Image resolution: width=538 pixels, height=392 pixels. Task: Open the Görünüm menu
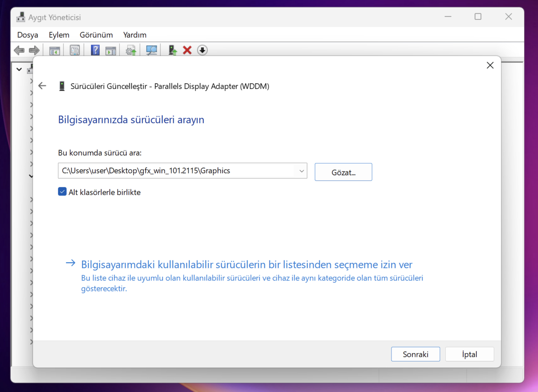coord(96,35)
